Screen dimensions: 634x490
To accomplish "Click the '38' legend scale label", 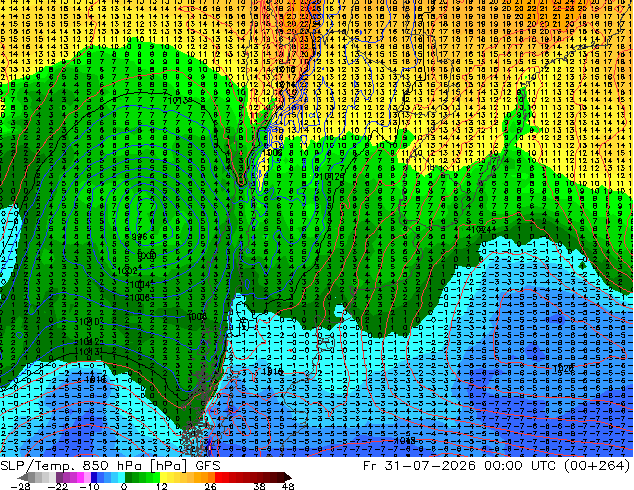I will [260, 486].
